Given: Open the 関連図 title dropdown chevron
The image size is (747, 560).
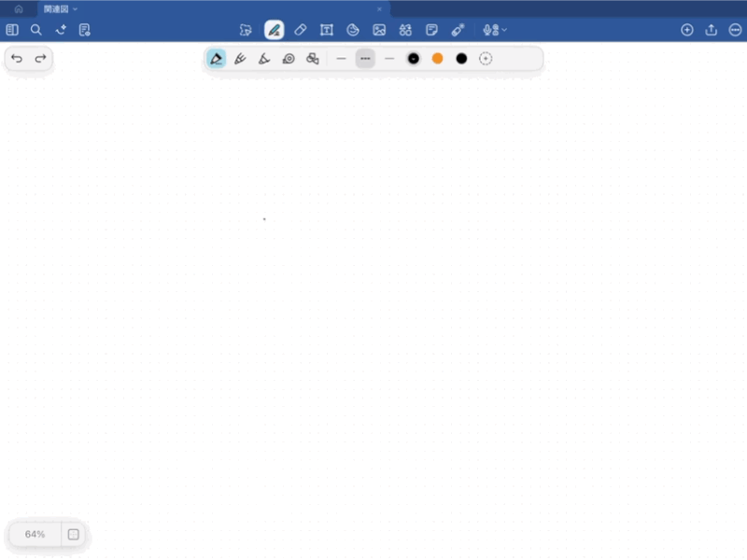Looking at the screenshot, I should click(x=76, y=8).
